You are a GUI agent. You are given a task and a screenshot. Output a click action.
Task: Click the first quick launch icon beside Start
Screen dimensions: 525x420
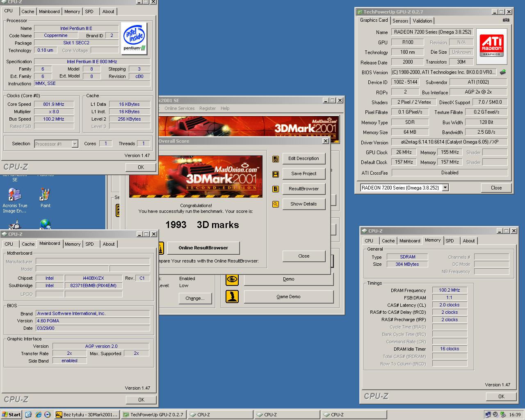[x=28, y=415]
